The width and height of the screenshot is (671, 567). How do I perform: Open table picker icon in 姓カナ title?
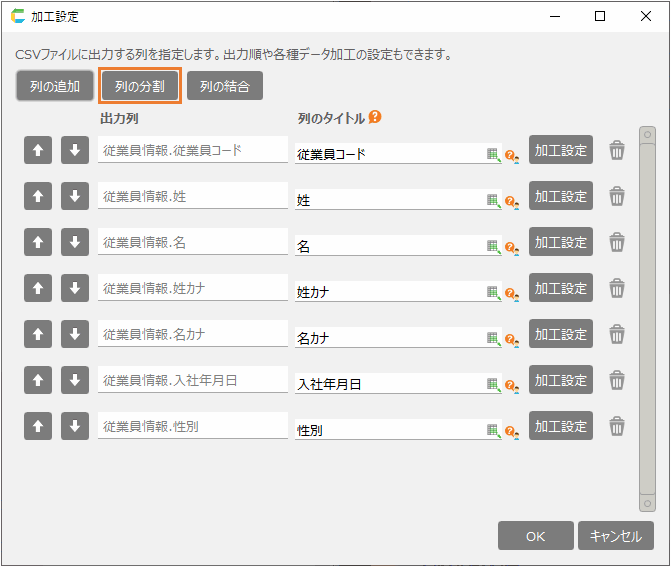pyautogui.click(x=492, y=292)
